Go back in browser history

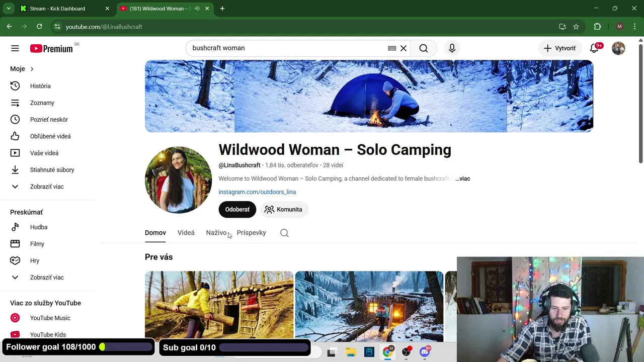(x=9, y=27)
